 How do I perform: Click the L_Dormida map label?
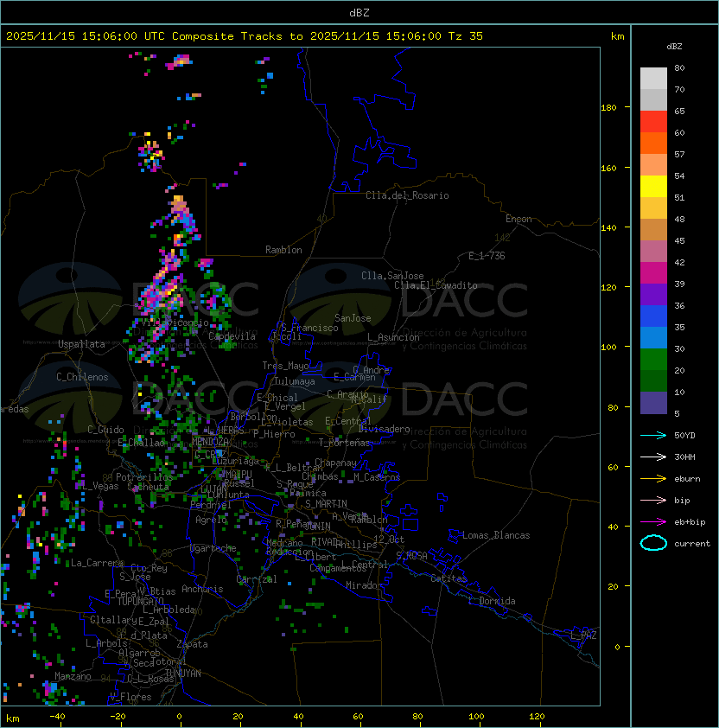click(x=492, y=601)
